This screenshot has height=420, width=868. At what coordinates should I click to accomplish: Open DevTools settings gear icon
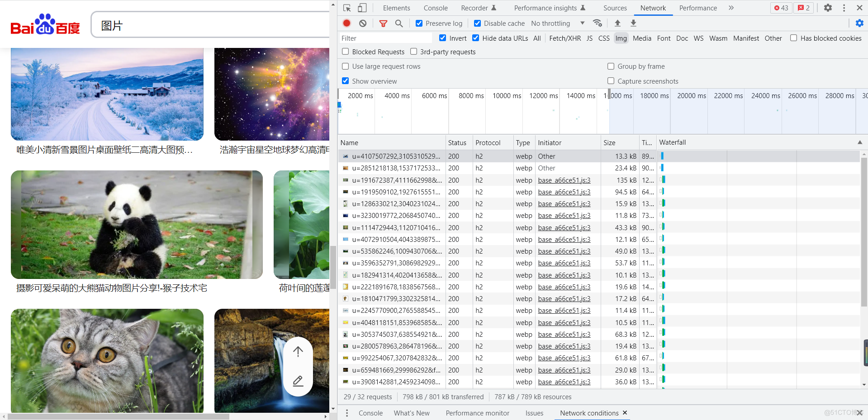pos(828,8)
